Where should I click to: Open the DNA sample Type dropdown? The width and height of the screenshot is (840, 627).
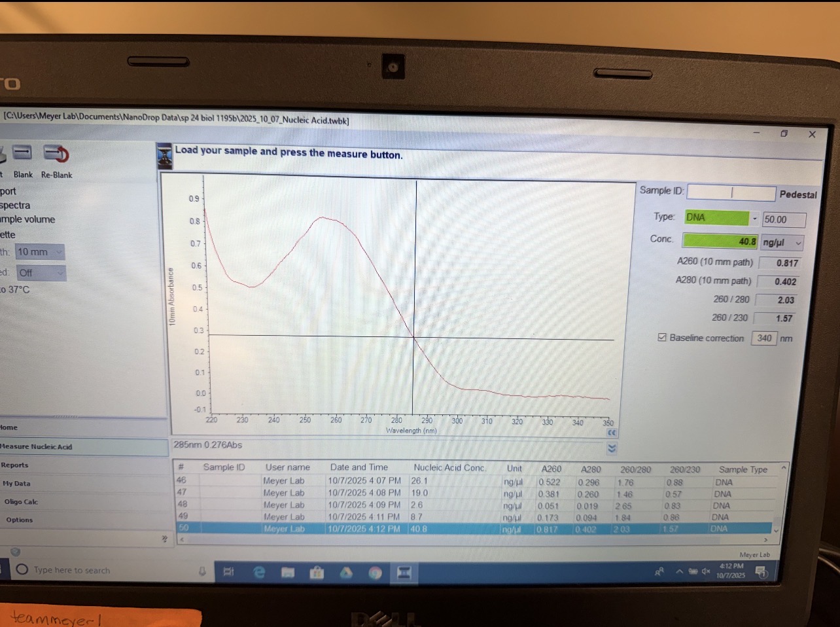pyautogui.click(x=754, y=218)
